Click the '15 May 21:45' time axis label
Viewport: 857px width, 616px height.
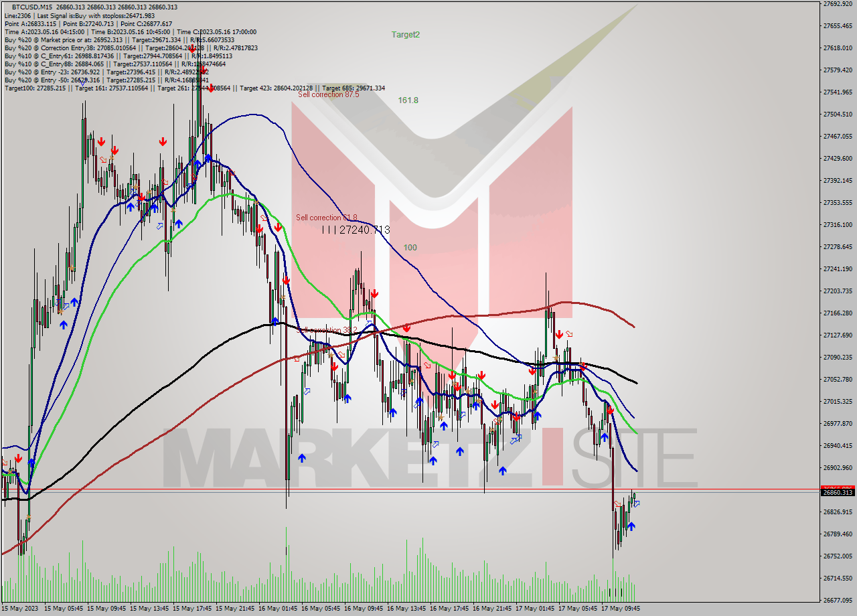[235, 609]
